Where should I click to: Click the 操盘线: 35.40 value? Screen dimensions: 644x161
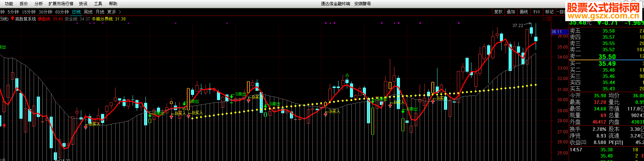tap(51, 19)
